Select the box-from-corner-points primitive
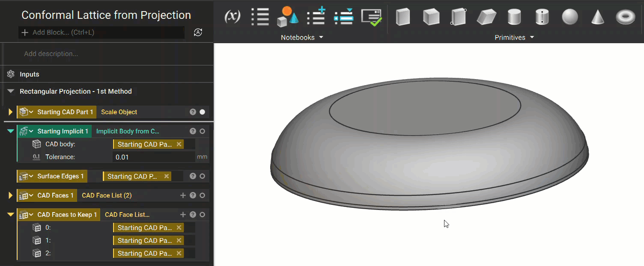The width and height of the screenshot is (644, 266). (x=458, y=17)
